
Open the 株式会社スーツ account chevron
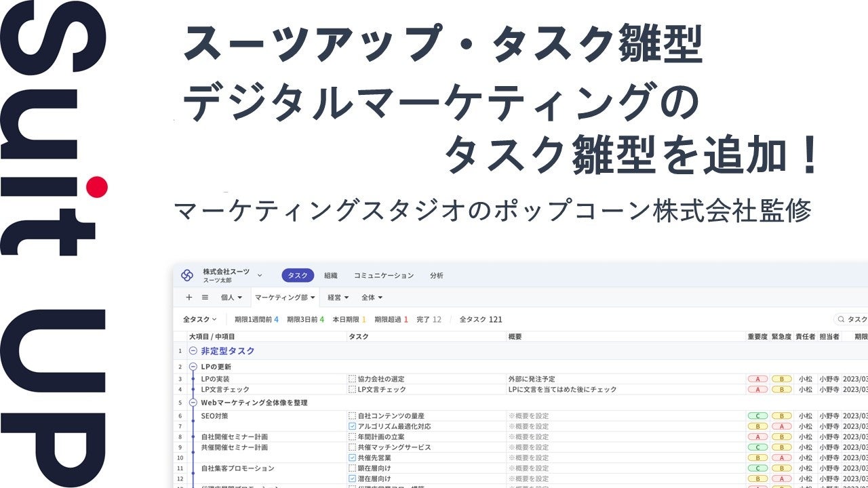pos(259,275)
